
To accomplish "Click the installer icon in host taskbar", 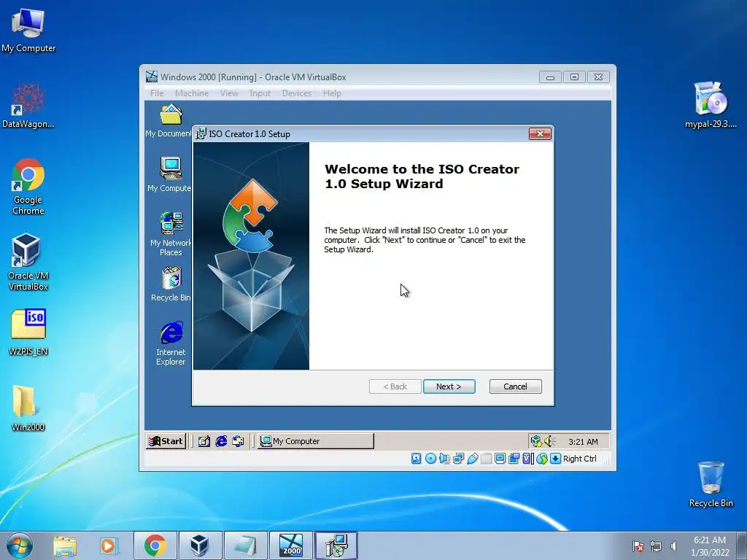I will click(336, 545).
